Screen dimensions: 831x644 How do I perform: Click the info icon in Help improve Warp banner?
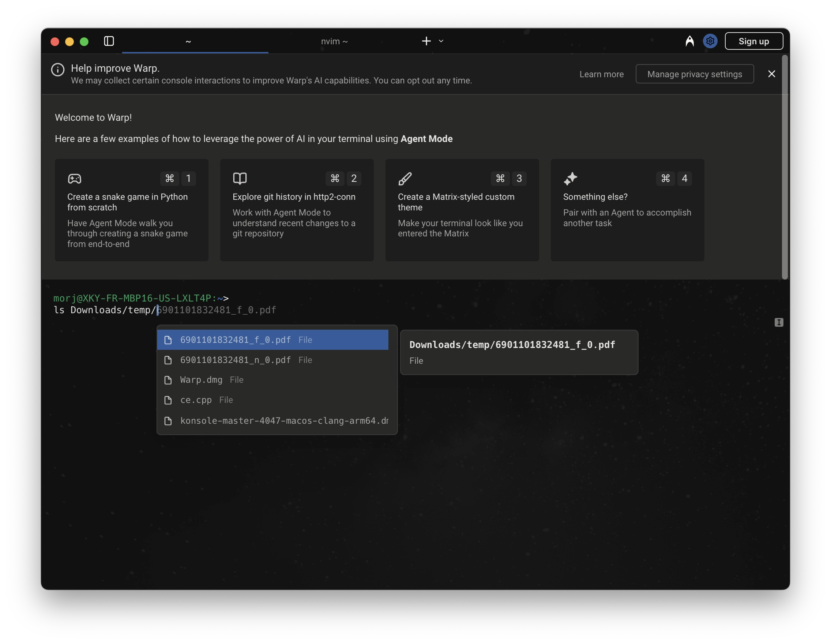coord(58,70)
